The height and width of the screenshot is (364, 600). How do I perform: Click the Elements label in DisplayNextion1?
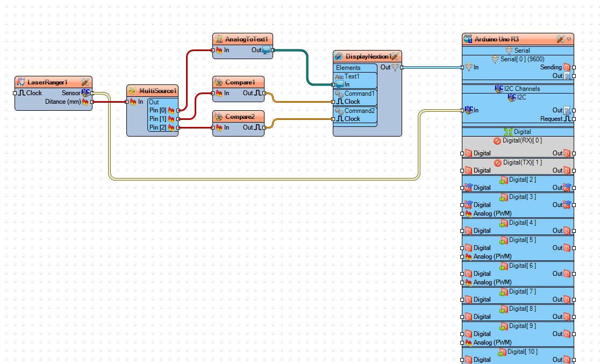point(348,68)
